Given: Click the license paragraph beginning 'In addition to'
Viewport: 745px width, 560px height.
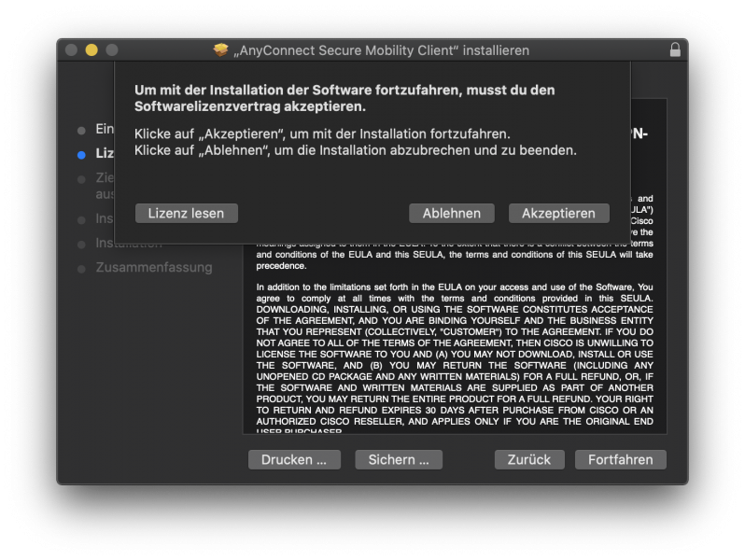Looking at the screenshot, I should click(455, 359).
